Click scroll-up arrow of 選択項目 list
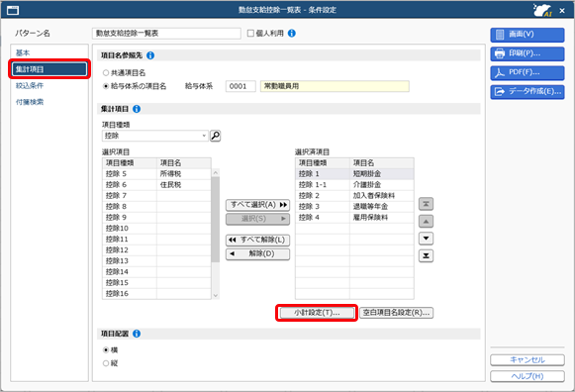The height and width of the screenshot is (392, 575). point(216,172)
